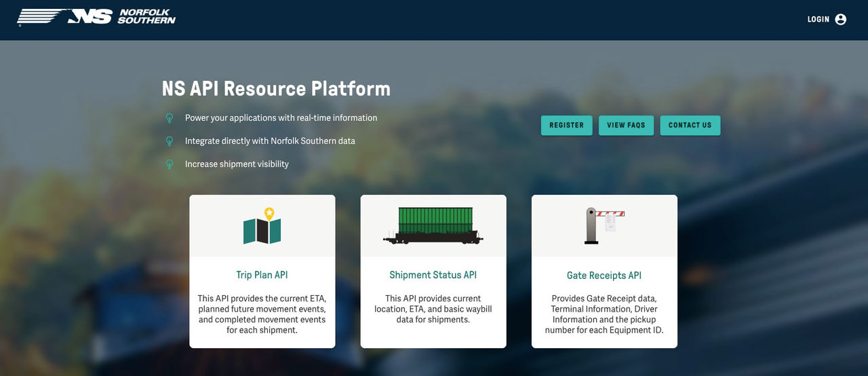Click the lightbulb by "Increase shipment visibility"

[x=170, y=164]
